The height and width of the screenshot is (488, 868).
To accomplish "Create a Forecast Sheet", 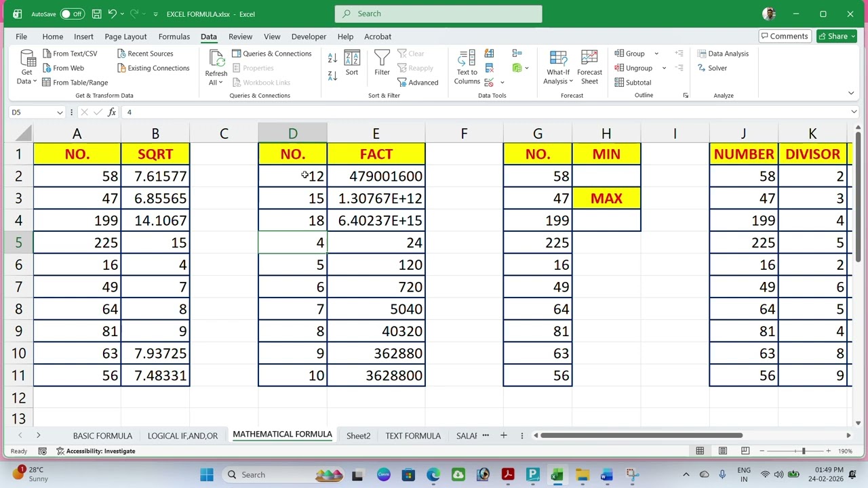I will coord(589,67).
